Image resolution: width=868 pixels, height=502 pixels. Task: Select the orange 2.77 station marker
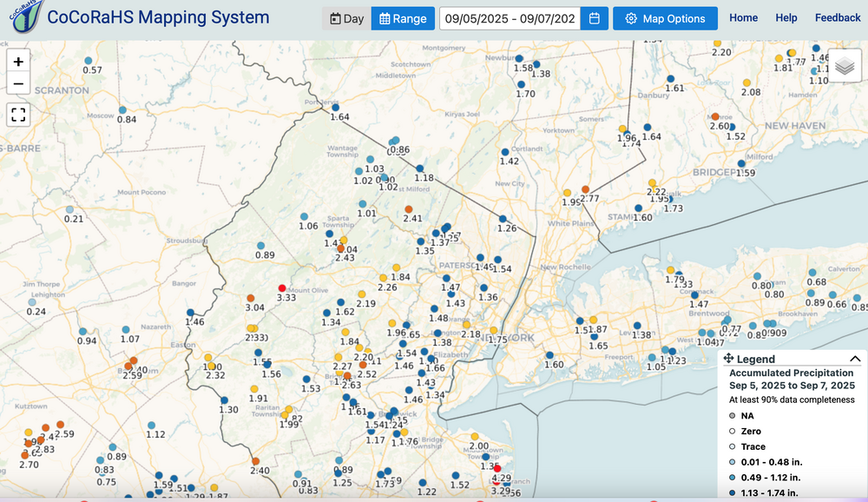(585, 189)
